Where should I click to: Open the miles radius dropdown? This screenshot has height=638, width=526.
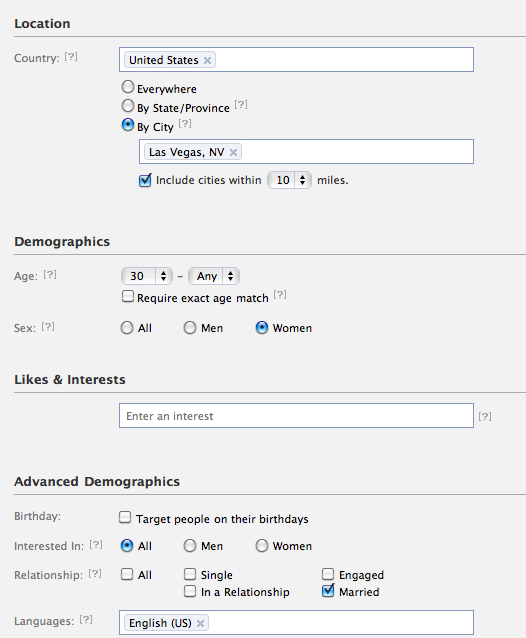289,180
